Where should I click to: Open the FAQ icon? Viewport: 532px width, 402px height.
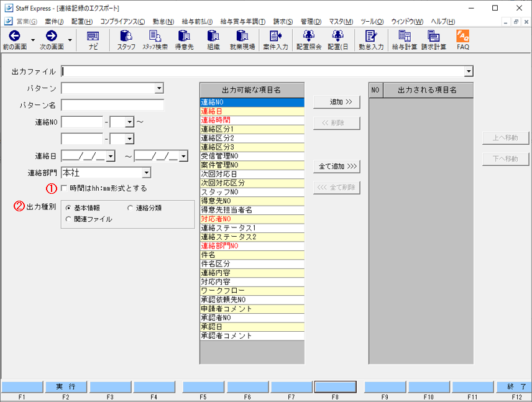point(463,40)
